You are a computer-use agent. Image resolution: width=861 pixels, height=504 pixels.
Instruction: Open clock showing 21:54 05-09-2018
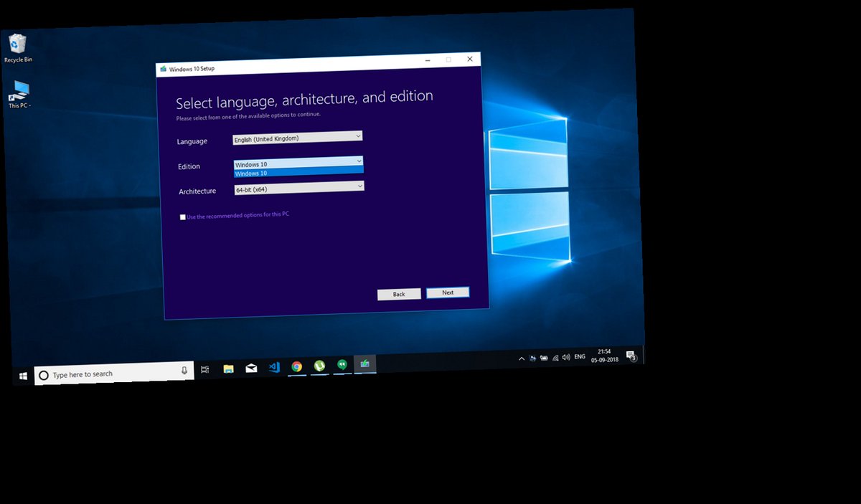(605, 356)
